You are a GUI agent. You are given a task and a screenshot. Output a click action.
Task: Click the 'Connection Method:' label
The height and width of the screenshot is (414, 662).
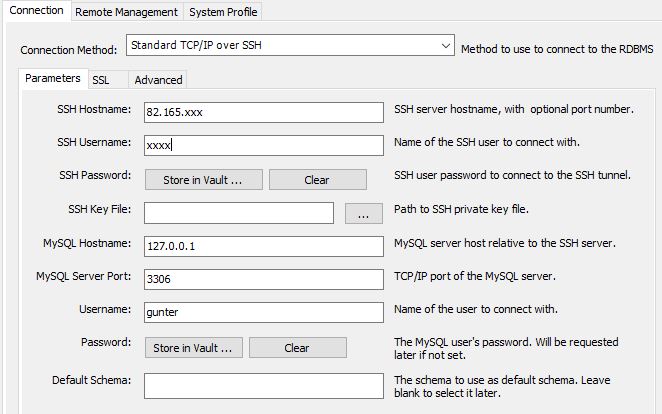tap(69, 50)
